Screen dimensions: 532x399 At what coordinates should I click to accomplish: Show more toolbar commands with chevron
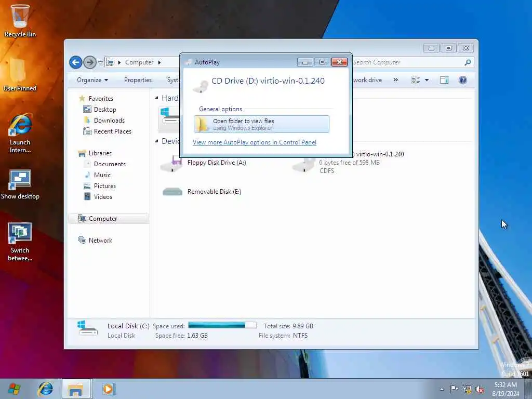(395, 80)
